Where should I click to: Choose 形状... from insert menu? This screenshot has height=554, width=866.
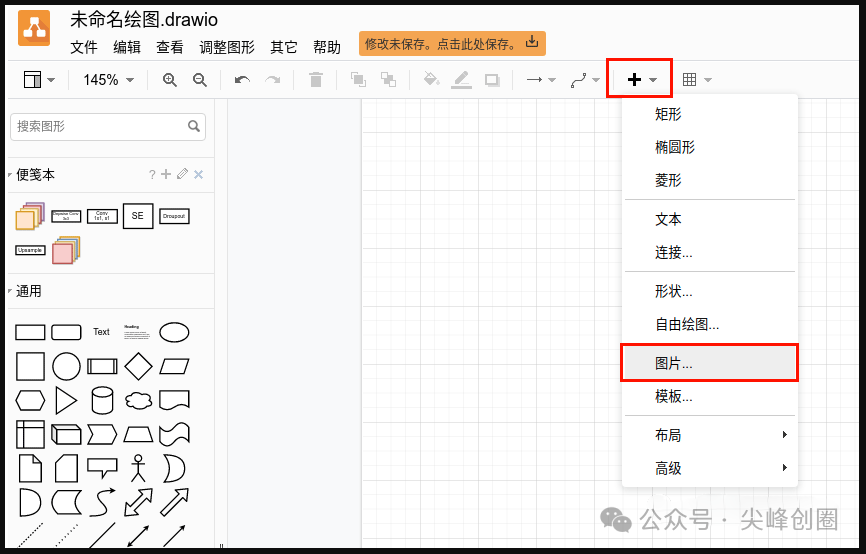point(710,291)
